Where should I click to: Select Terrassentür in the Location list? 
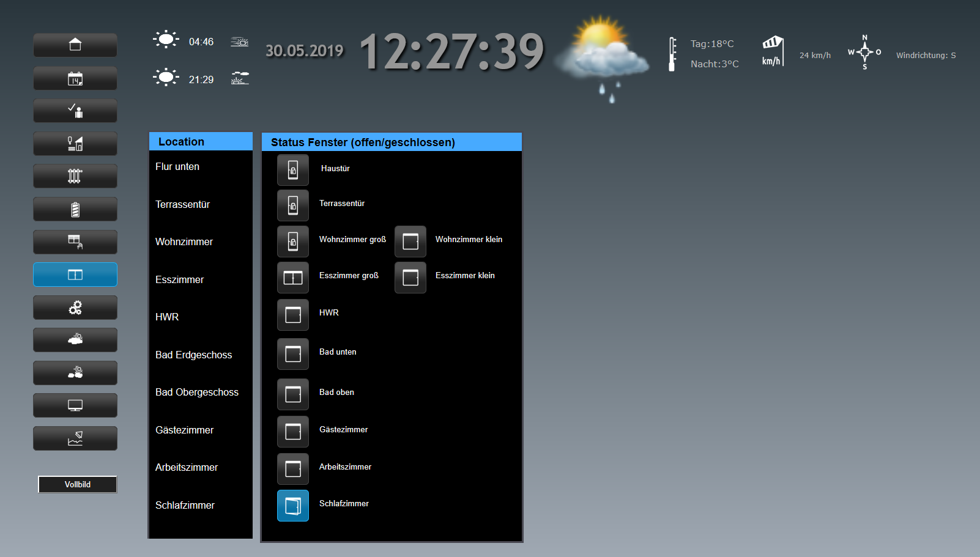182,204
